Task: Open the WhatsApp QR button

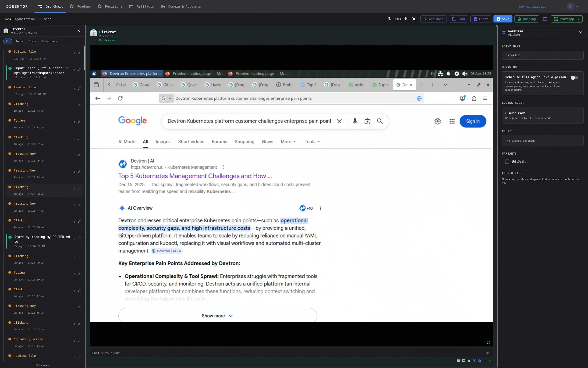Action: click(x=567, y=19)
